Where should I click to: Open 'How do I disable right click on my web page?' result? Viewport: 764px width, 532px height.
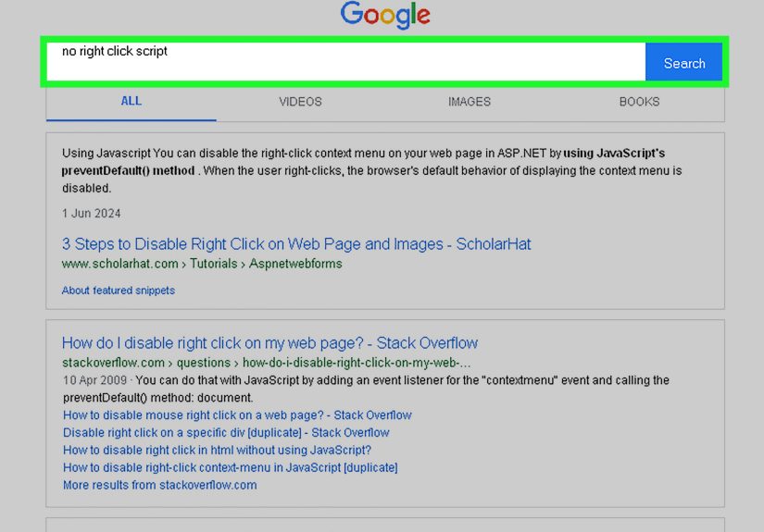(269, 343)
